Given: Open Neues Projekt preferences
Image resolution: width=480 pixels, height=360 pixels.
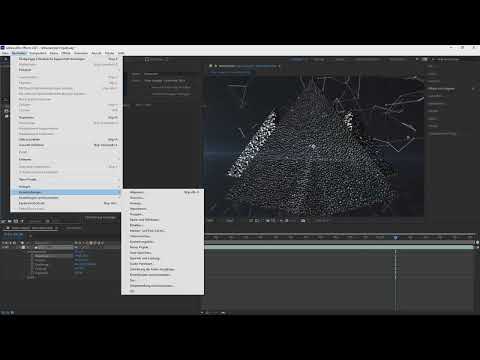Looking at the screenshot, I should (163, 247).
